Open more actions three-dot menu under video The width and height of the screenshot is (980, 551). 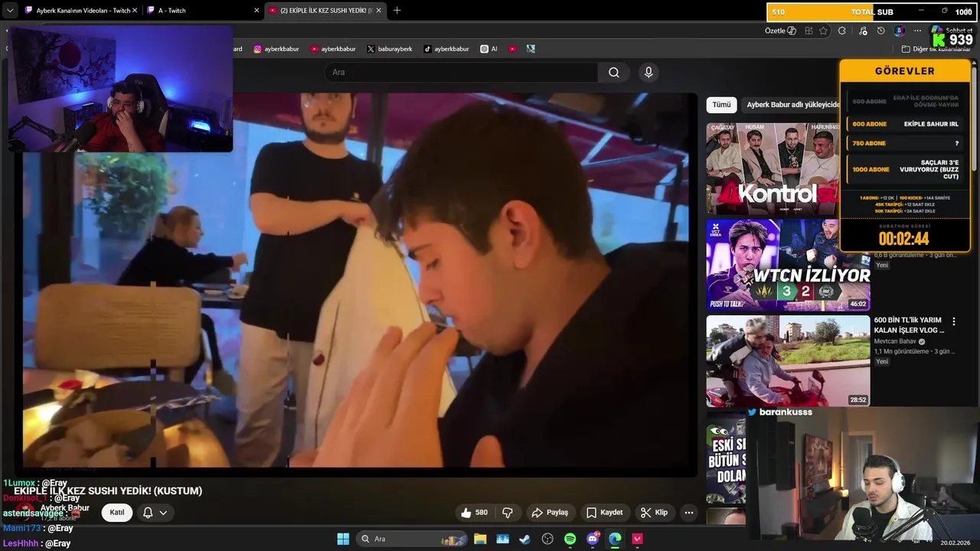click(x=689, y=513)
